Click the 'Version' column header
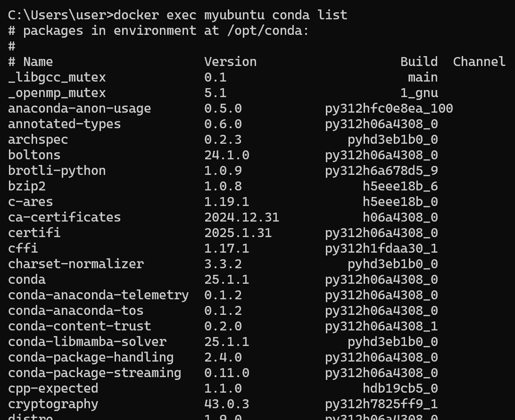Screen dimensions: 515x420 click(x=230, y=62)
